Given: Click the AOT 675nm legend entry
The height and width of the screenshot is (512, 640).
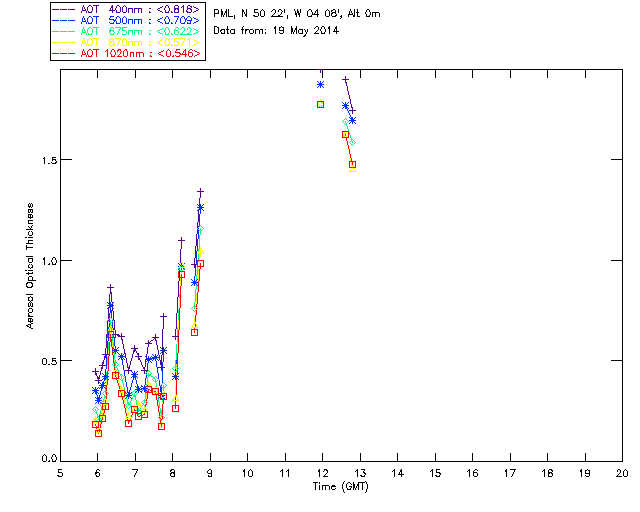Looking at the screenshot, I should tap(126, 31).
